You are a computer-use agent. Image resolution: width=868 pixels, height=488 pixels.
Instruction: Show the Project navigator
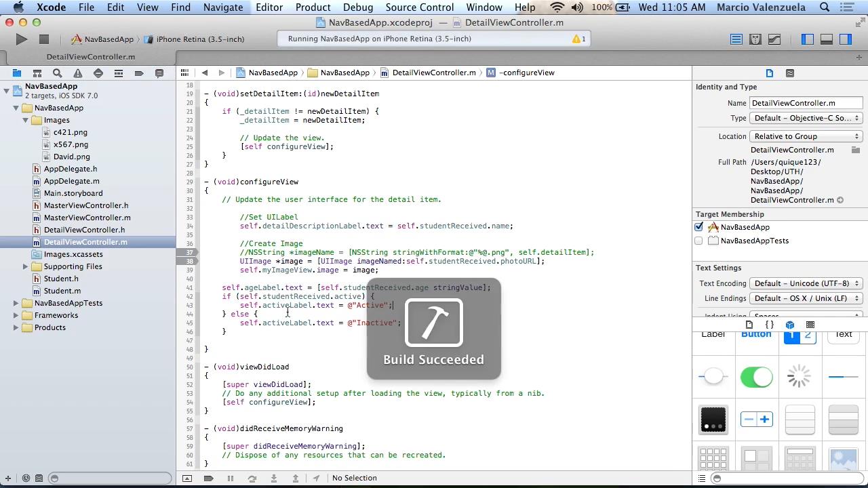(x=17, y=73)
